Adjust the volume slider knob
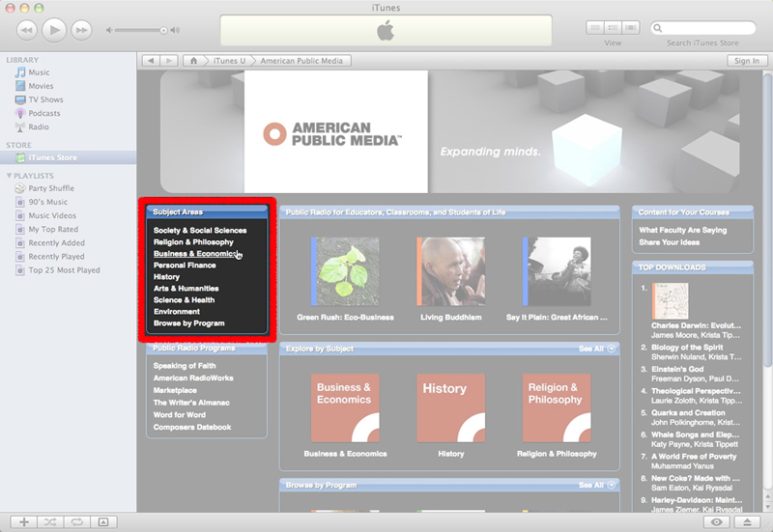This screenshot has width=773, height=532. (x=163, y=30)
